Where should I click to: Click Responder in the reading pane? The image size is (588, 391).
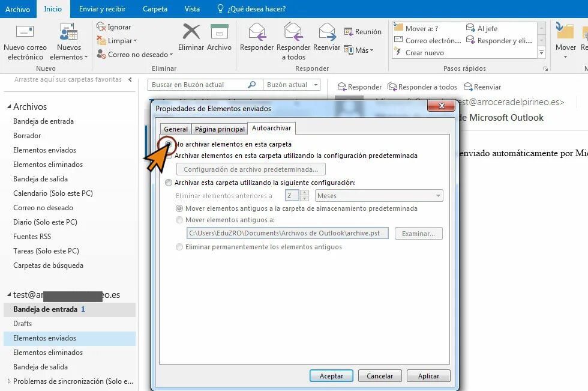(x=359, y=87)
